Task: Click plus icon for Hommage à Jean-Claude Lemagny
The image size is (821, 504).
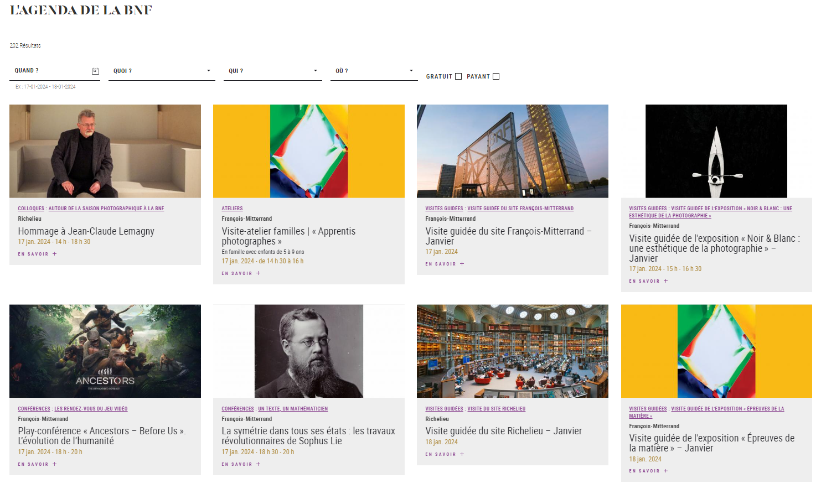Action: tap(55, 254)
